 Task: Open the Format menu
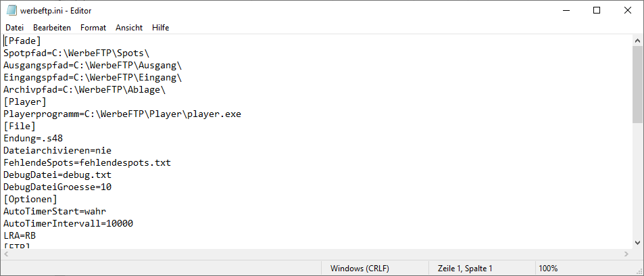click(x=93, y=28)
